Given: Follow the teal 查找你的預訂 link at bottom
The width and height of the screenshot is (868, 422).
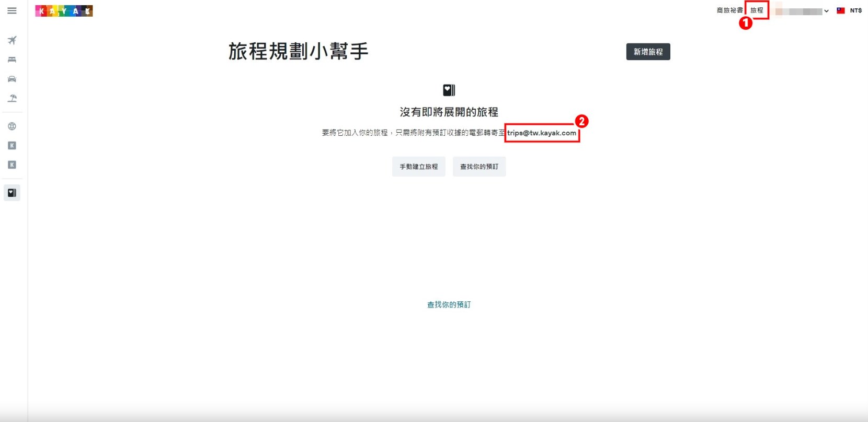Looking at the screenshot, I should [x=449, y=304].
